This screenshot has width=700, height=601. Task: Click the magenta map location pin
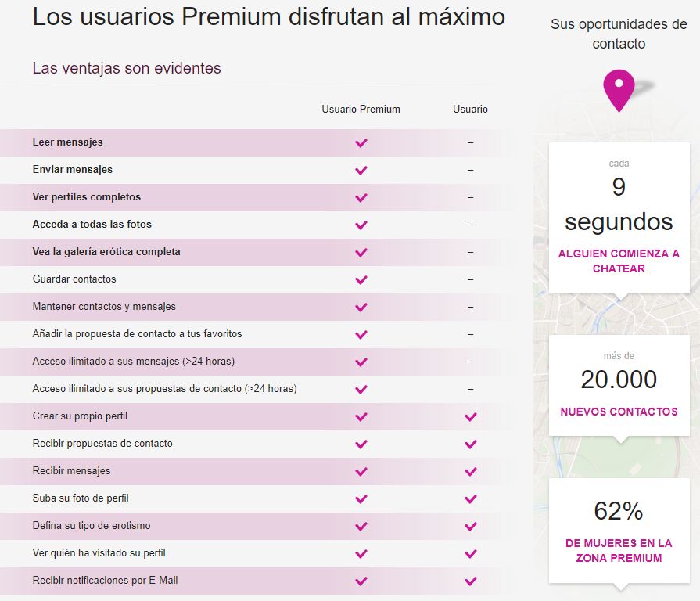[x=619, y=91]
